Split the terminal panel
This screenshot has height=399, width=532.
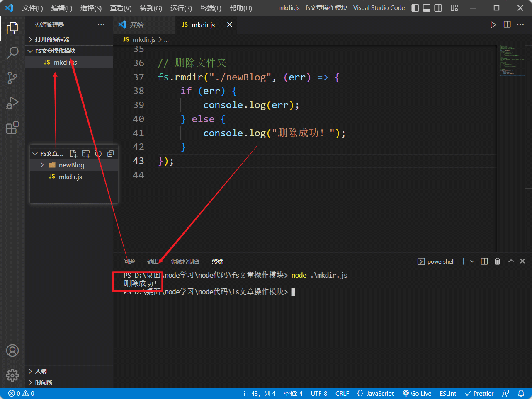pos(484,261)
